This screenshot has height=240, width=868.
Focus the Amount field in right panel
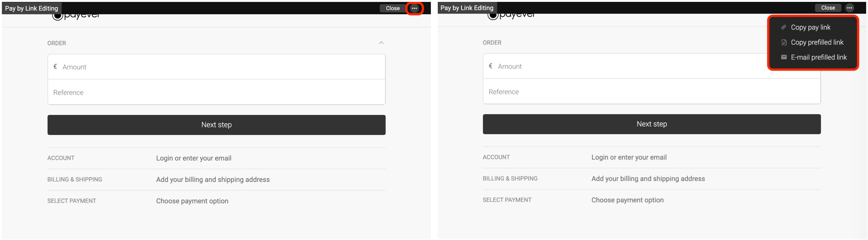click(652, 66)
